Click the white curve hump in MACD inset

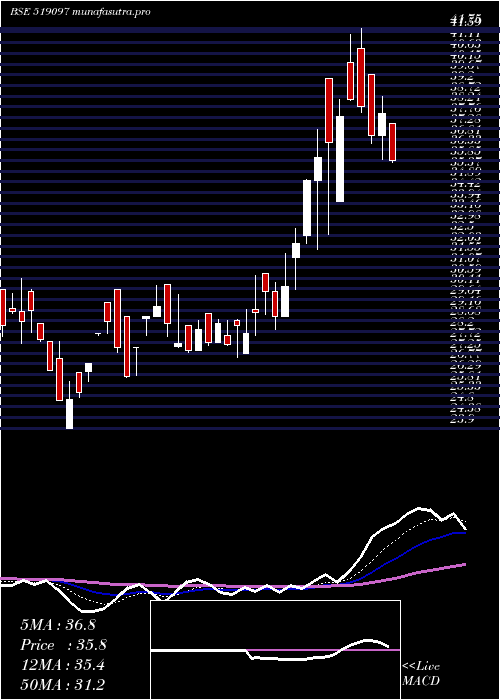click(367, 641)
